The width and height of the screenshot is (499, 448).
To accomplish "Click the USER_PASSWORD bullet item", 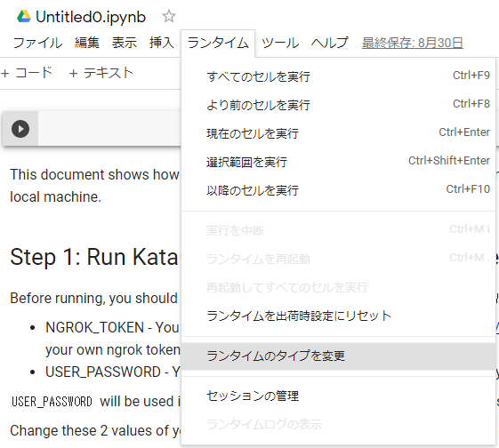I will pyautogui.click(x=112, y=372).
